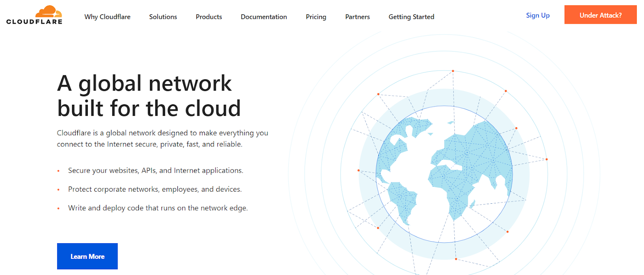The height and width of the screenshot is (275, 644).
Task: Go to Documentation
Action: (x=264, y=17)
